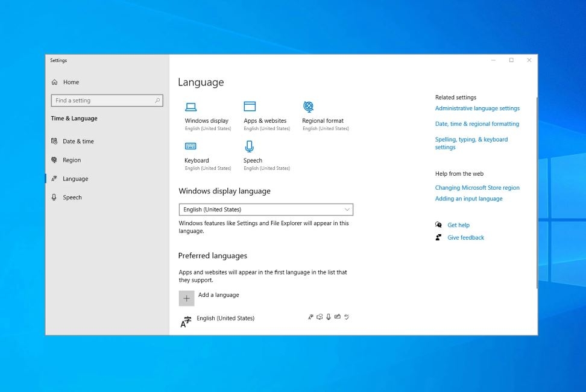The image size is (586, 392).
Task: Open Changing Microsoft Store region link
Action: 477,187
